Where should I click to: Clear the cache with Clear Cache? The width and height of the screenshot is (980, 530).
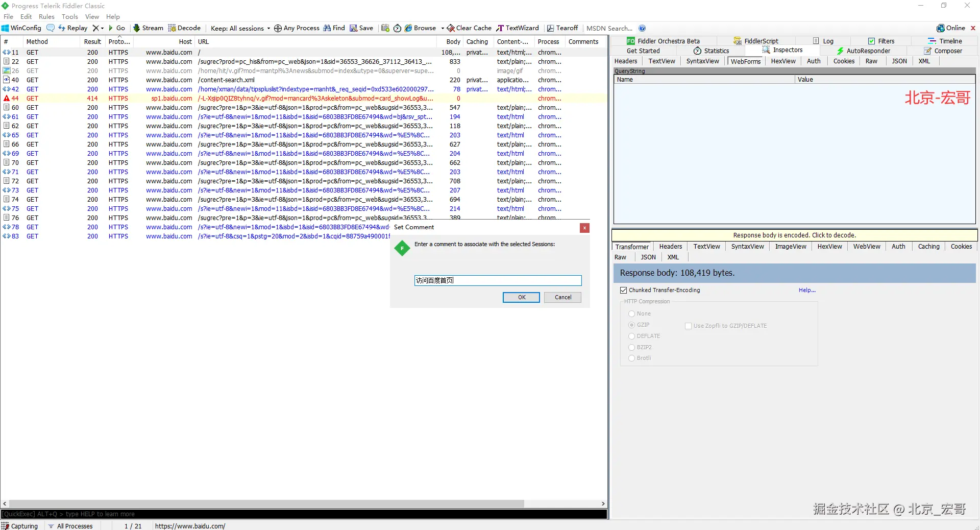click(x=469, y=28)
